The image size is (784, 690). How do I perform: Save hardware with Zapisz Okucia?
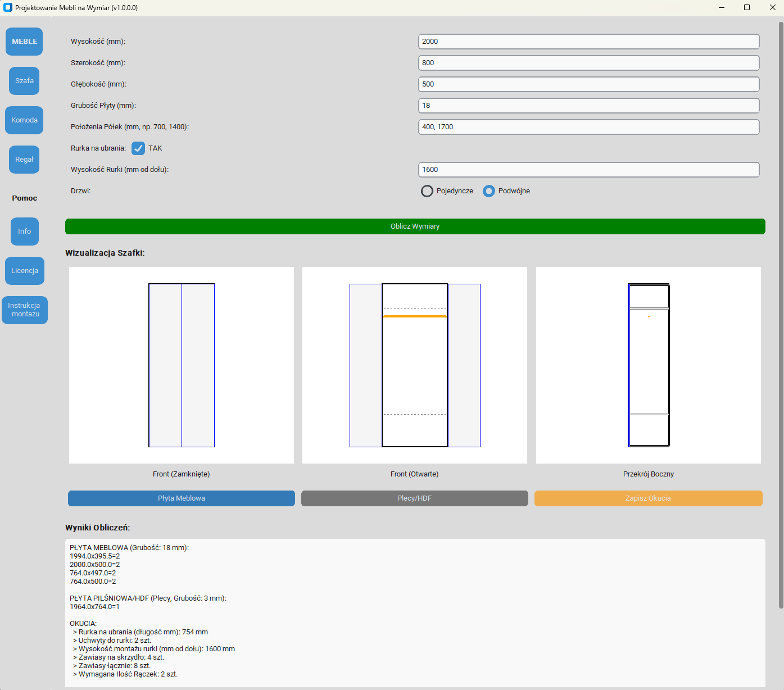648,498
